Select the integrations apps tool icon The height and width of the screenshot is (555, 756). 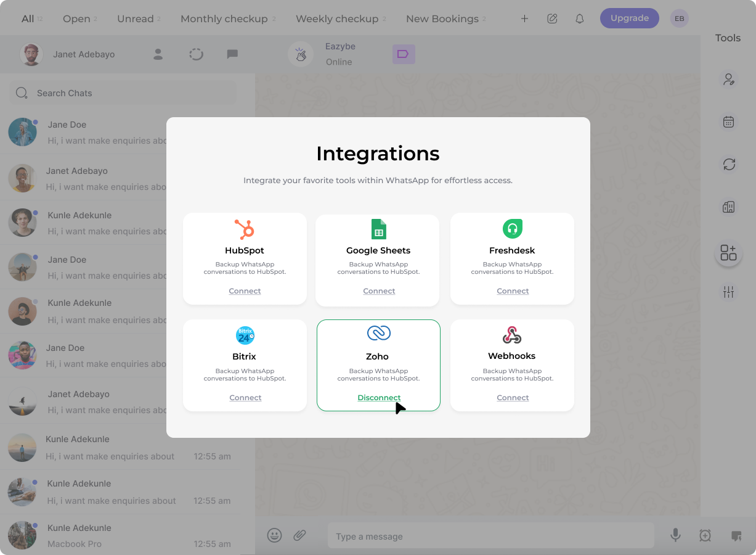(728, 252)
